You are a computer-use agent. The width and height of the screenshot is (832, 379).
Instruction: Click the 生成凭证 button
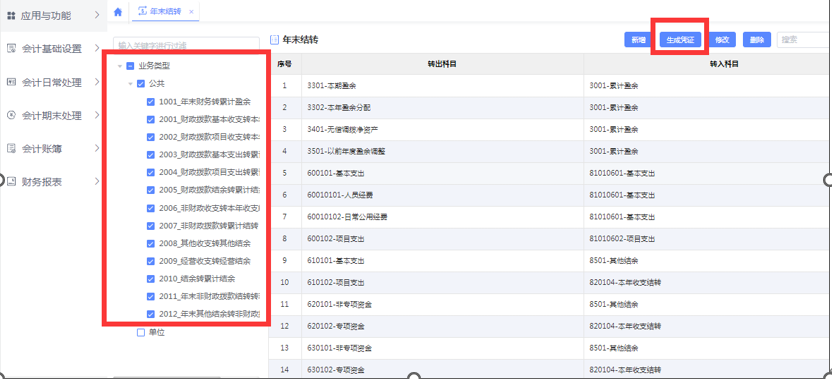680,40
